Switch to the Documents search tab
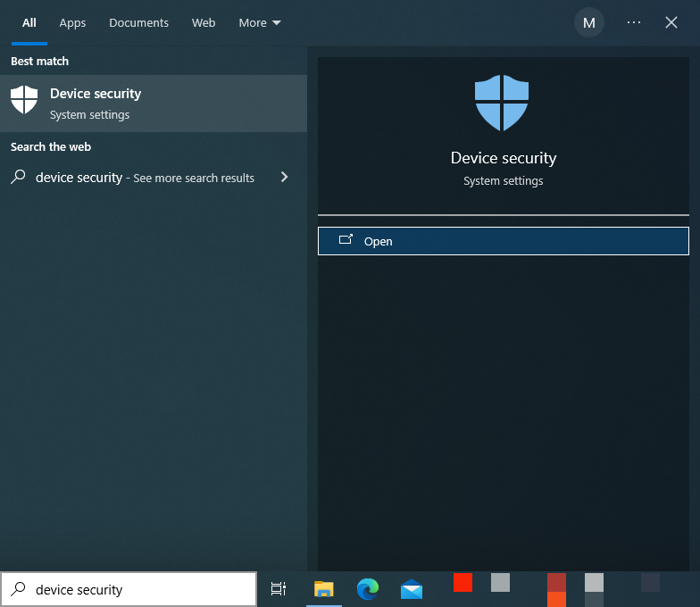 tap(139, 23)
